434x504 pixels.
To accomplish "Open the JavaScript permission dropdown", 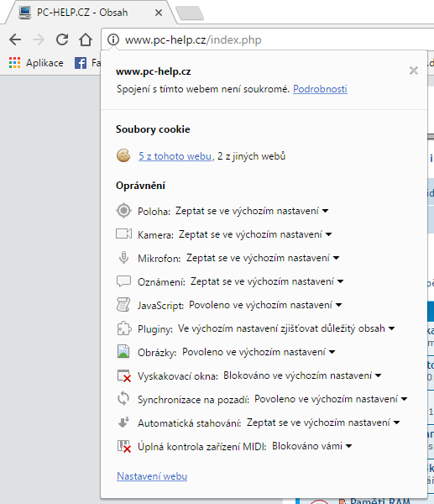I will pos(265,305).
